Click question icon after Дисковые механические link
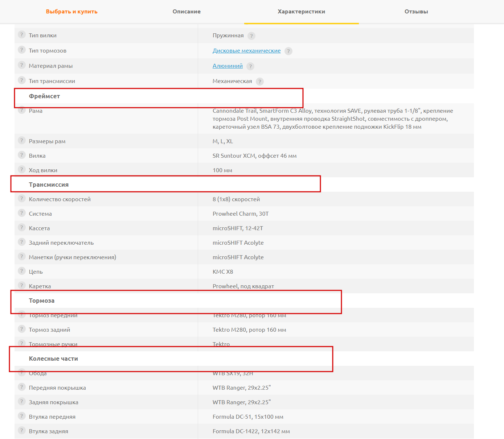Screen dimensions: 504x439 click(288, 51)
